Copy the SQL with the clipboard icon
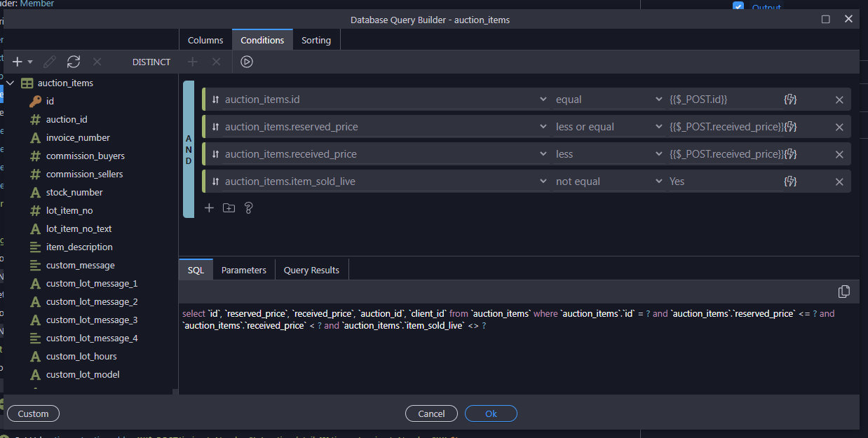 coord(844,292)
